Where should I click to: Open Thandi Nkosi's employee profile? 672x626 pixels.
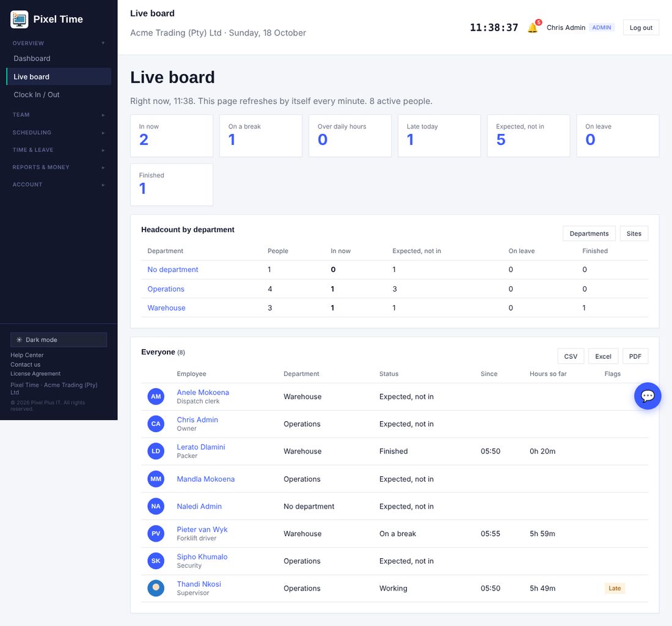coord(199,584)
